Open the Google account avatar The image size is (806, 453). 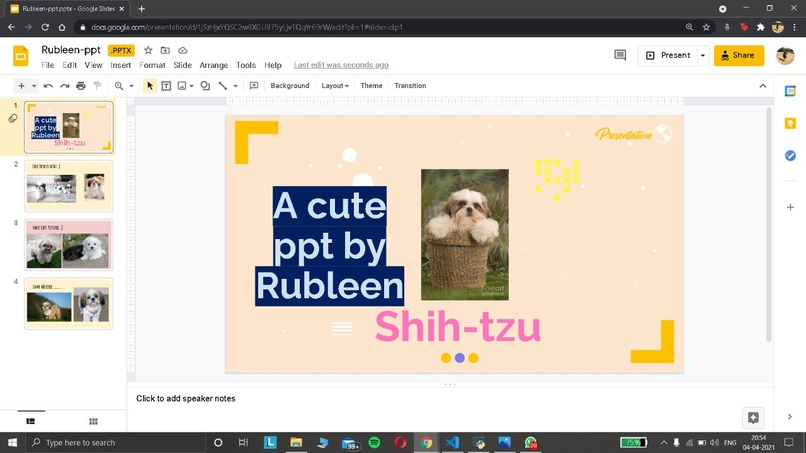[x=785, y=55]
